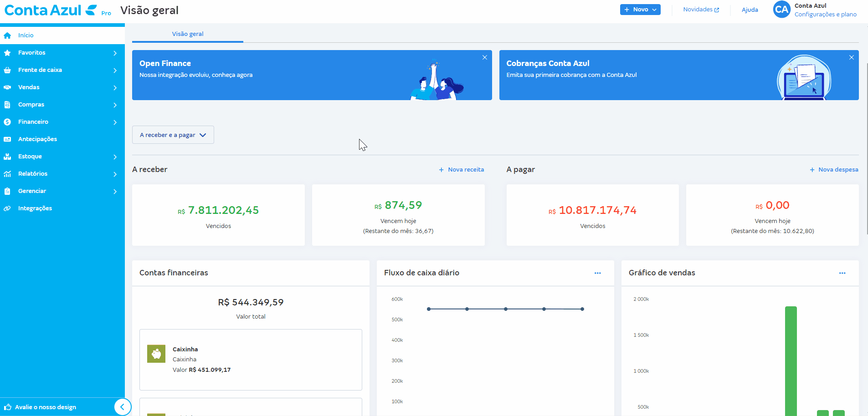Image resolution: width=868 pixels, height=416 pixels.
Task: Expand the Estoque submenu chevron
Action: [115, 157]
